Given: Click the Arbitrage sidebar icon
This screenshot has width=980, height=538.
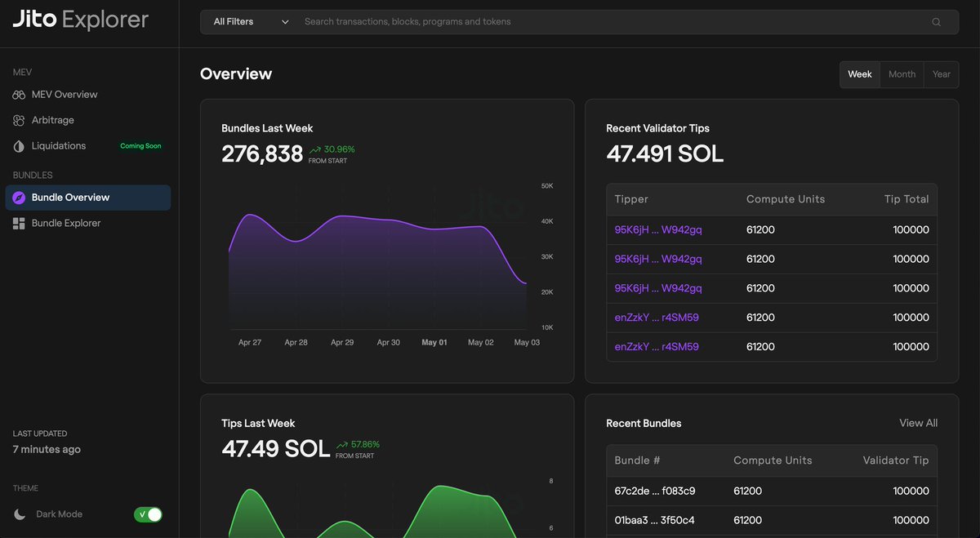Looking at the screenshot, I should [x=19, y=121].
